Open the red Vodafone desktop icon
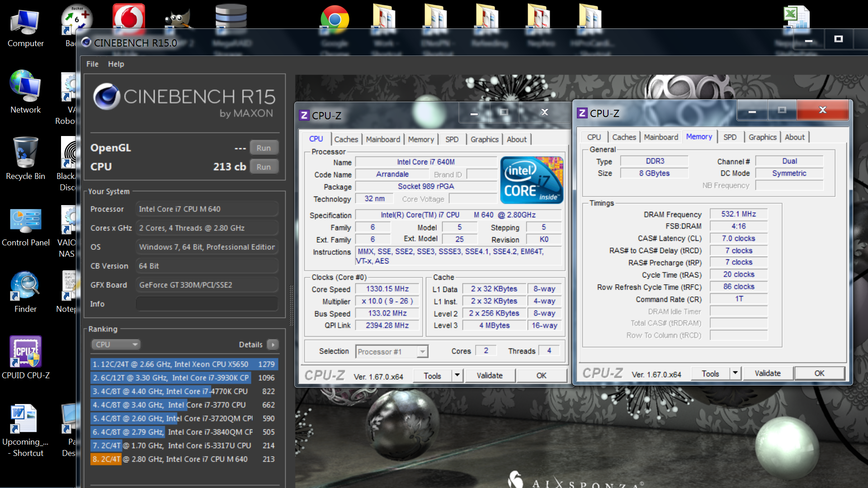Viewport: 868px width, 488px height. click(x=129, y=18)
